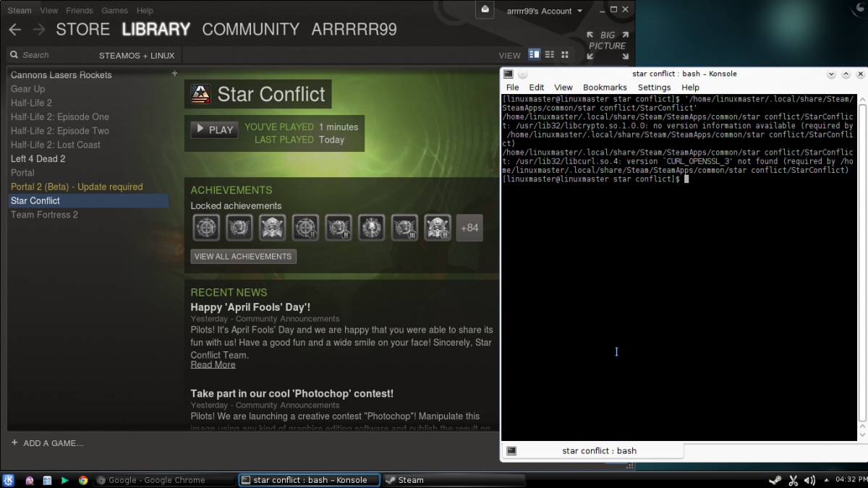Image resolution: width=868 pixels, height=488 pixels.
Task: Open Konsole Bookmarks menu
Action: (x=605, y=87)
